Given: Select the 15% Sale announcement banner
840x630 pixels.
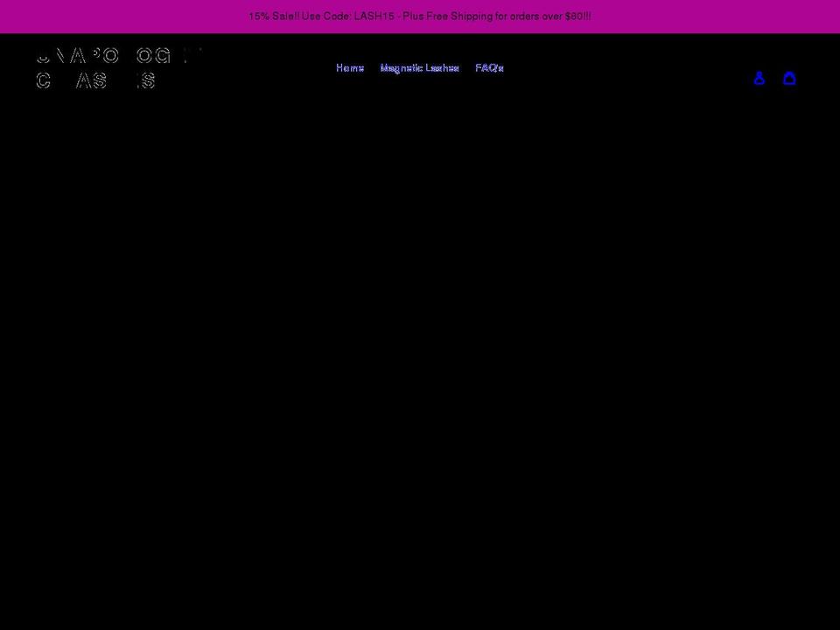Looking at the screenshot, I should (420, 16).
